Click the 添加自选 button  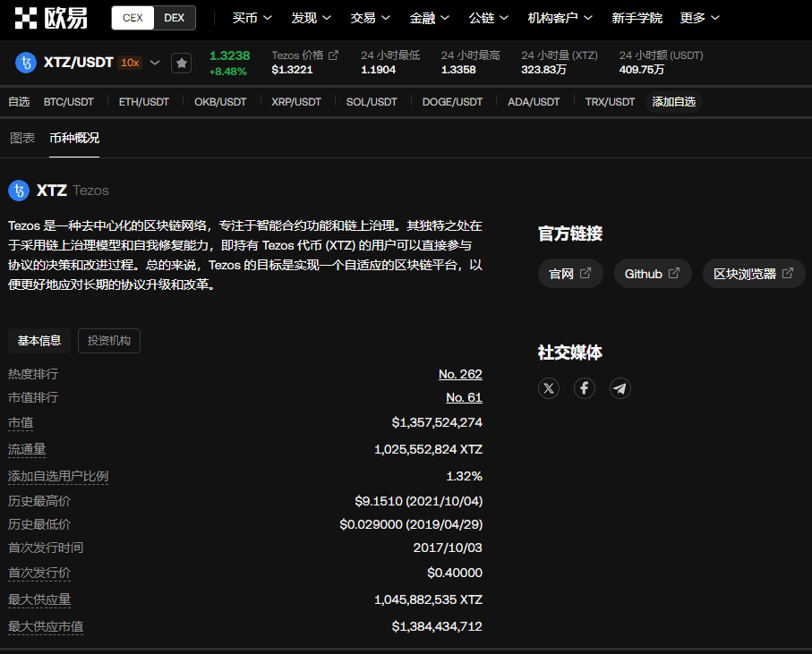[673, 102]
